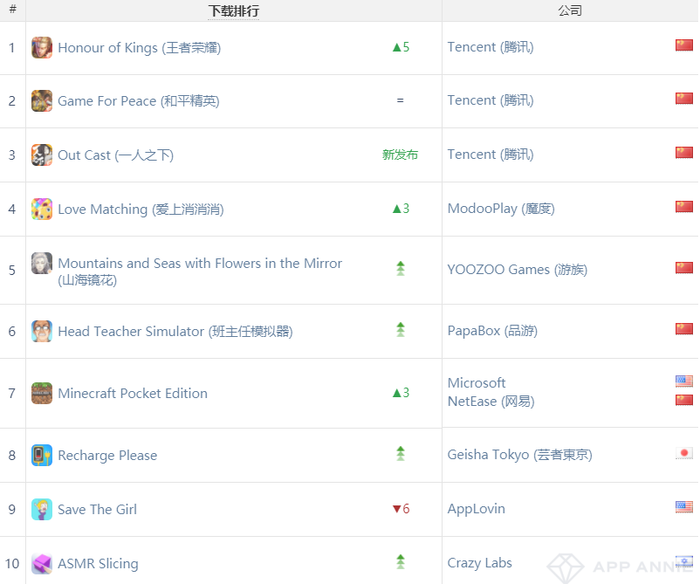Open the Minecraft Pocket Edition app icon
The width and height of the screenshot is (700, 584).
coord(42,393)
